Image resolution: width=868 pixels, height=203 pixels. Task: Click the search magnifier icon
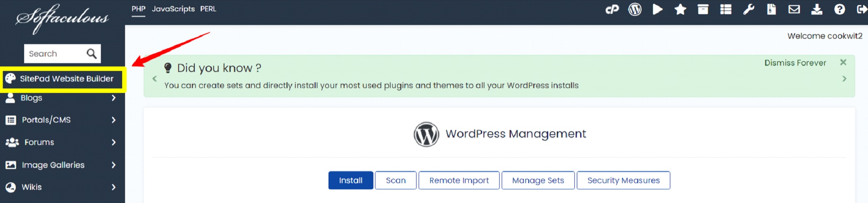click(92, 54)
